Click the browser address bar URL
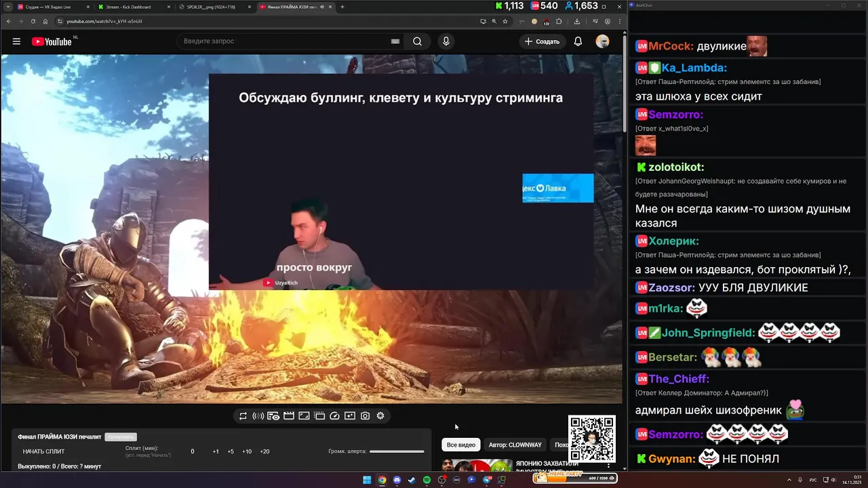The height and width of the screenshot is (488, 868). (x=104, y=21)
